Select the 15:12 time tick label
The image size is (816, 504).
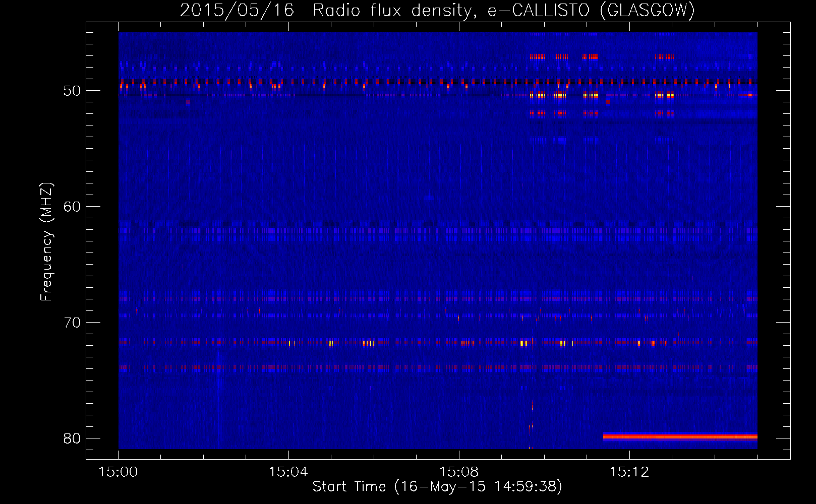pyautogui.click(x=629, y=472)
